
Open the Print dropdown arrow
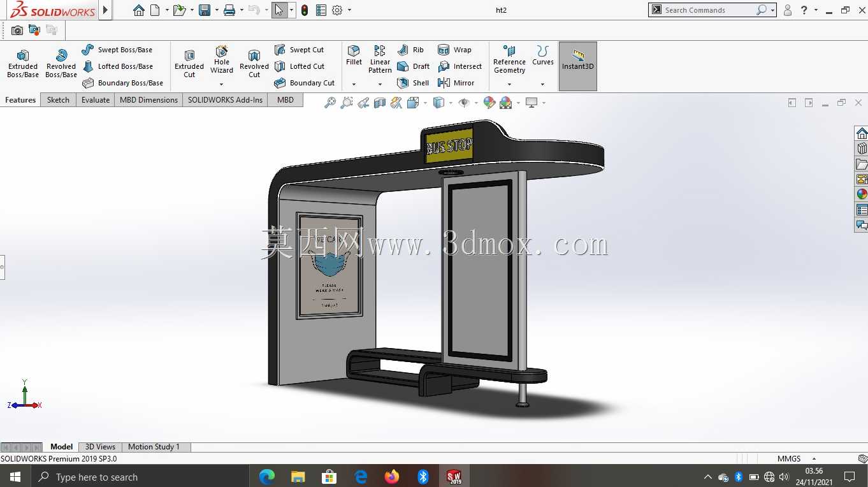(242, 10)
